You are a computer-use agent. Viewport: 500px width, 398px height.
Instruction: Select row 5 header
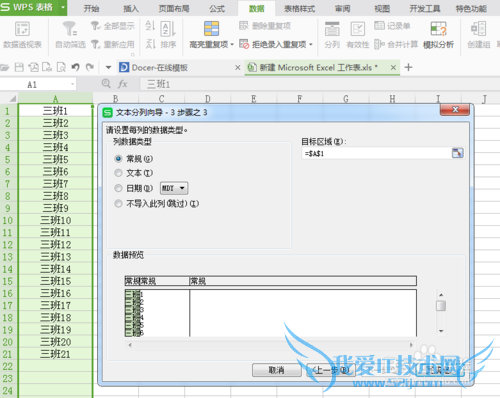(8, 160)
